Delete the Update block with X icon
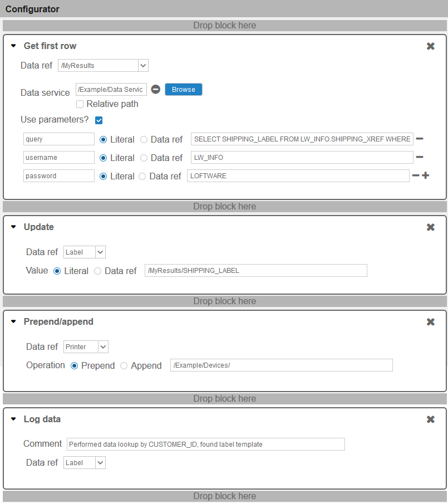448x503 pixels. pyautogui.click(x=430, y=227)
